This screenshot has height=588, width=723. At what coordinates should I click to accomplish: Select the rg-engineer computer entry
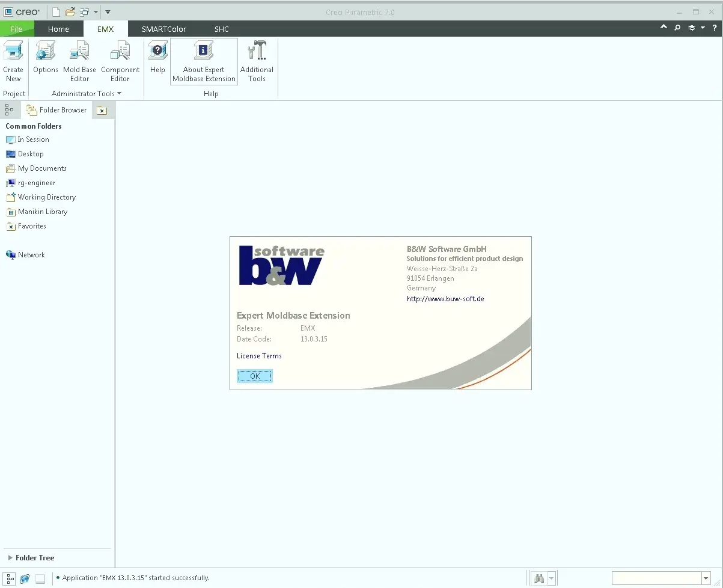click(x=31, y=183)
